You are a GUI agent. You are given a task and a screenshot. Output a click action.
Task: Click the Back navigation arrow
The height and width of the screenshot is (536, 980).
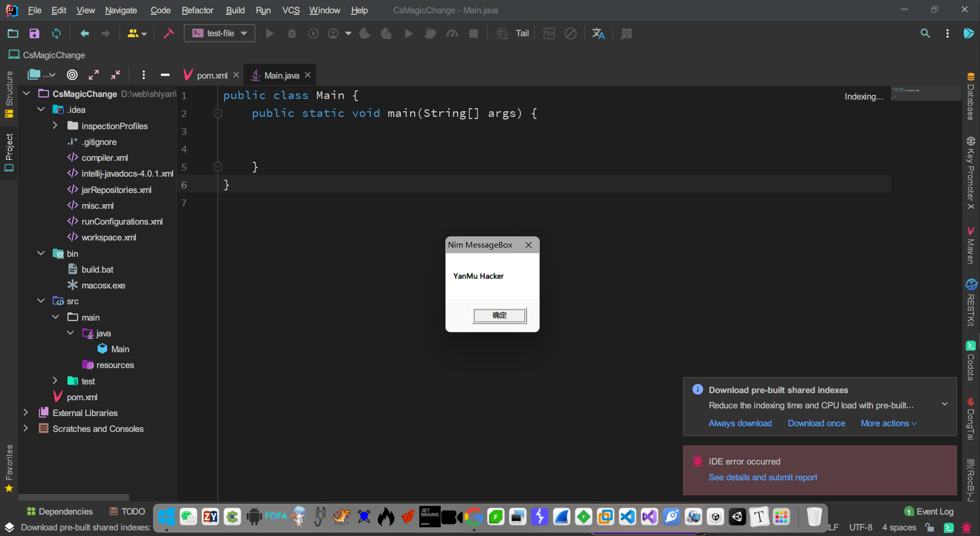click(x=84, y=34)
